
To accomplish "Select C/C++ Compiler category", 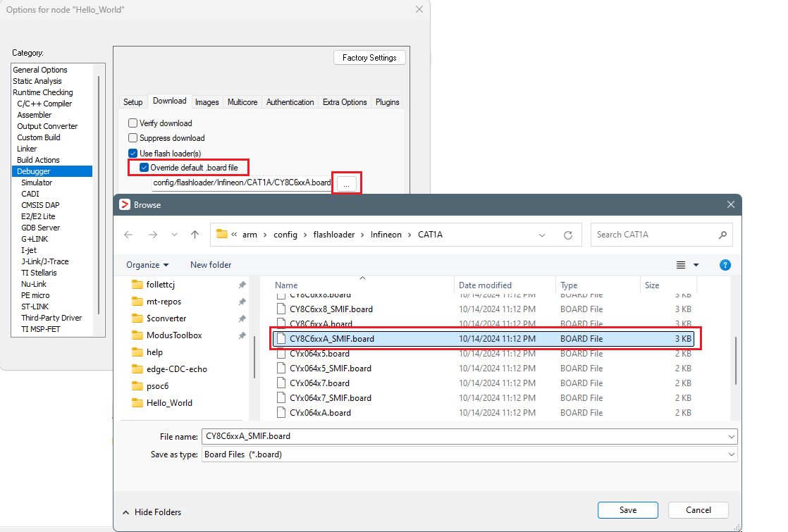I will tap(44, 104).
